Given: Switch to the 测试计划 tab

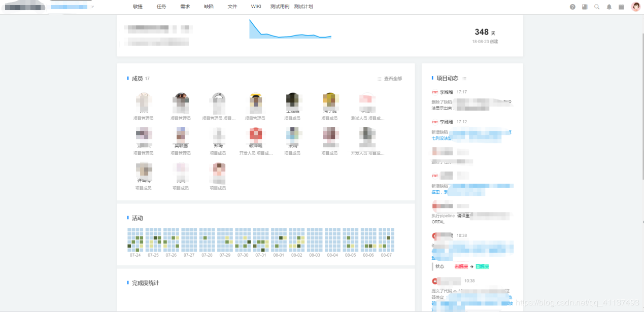Looking at the screenshot, I should click(x=303, y=7).
